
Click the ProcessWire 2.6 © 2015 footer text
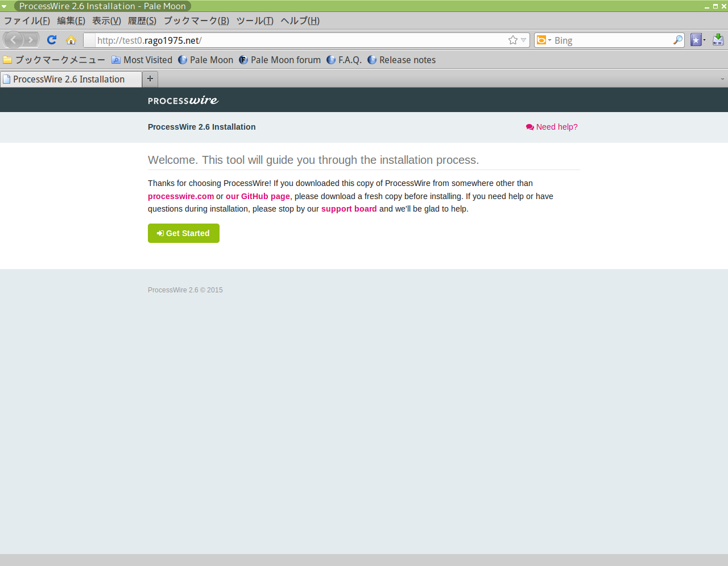185,290
